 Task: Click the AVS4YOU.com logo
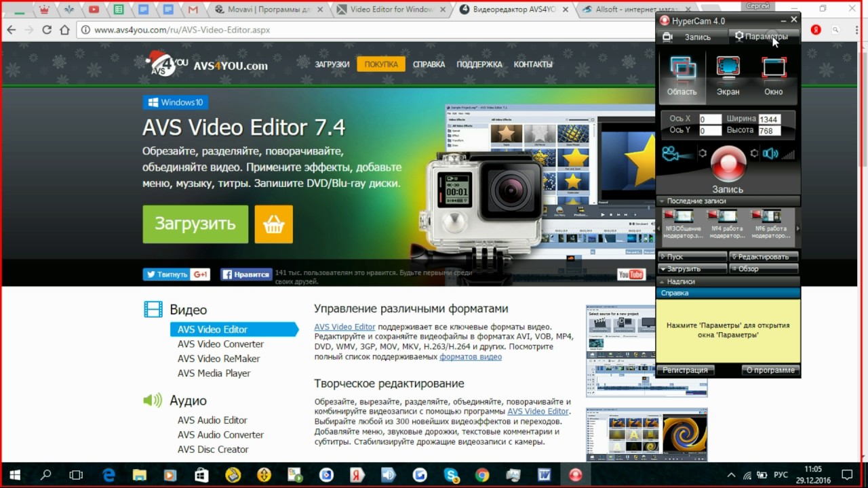coord(208,63)
